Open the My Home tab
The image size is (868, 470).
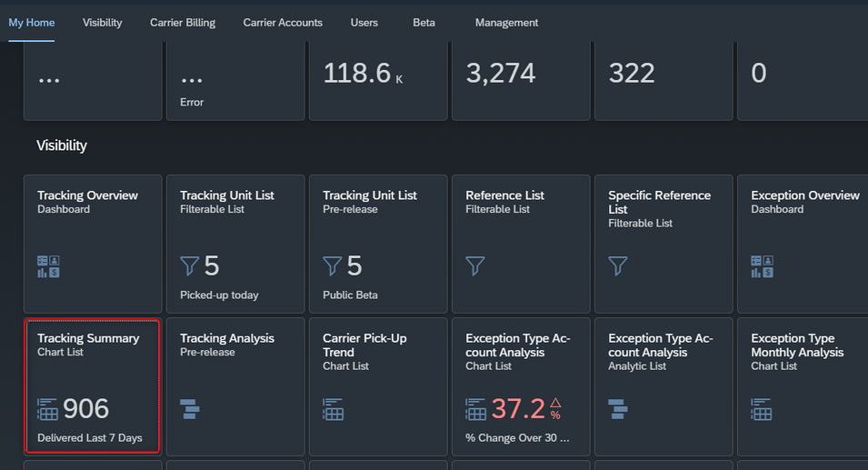coord(32,23)
